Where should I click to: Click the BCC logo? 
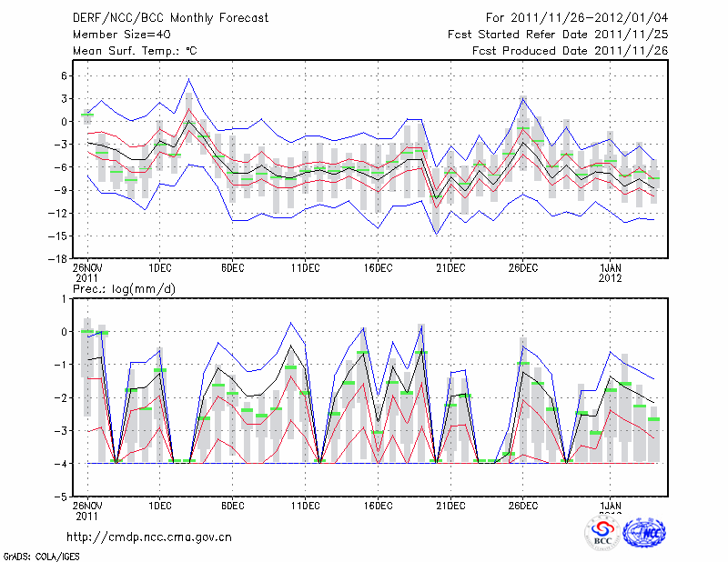tap(602, 533)
